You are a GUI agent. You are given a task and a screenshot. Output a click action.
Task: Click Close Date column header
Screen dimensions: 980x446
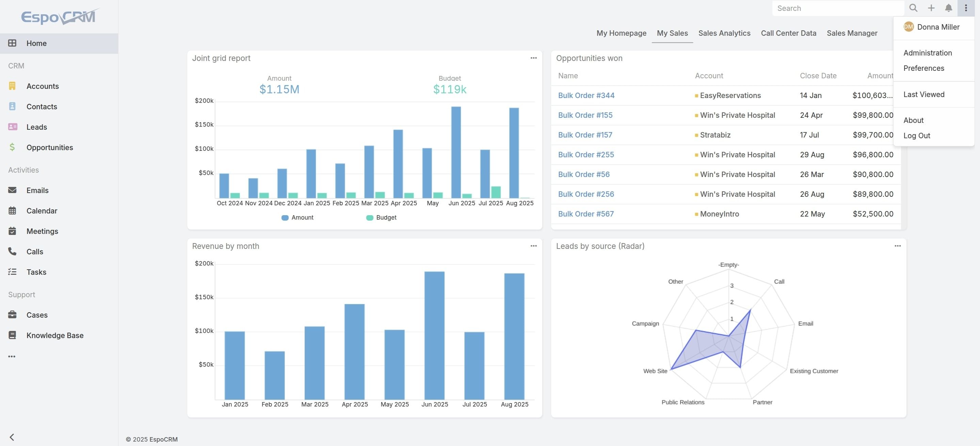tap(818, 75)
